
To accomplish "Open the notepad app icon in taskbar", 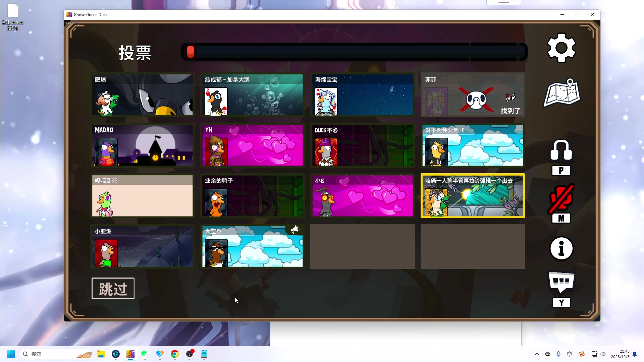I will tap(204, 354).
